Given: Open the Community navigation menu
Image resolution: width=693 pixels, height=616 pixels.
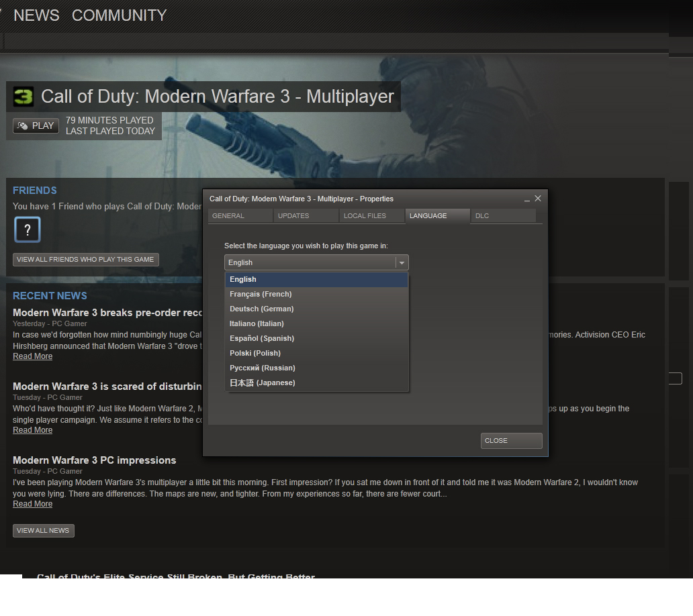Looking at the screenshot, I should (119, 15).
